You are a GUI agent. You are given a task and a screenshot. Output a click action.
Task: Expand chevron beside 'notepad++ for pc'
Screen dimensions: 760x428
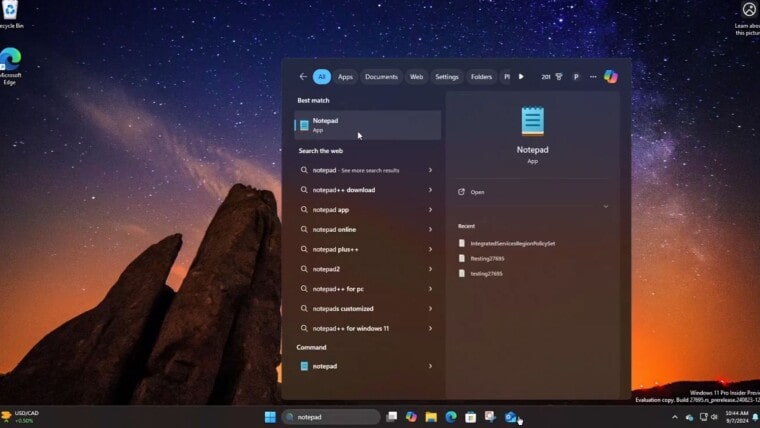pos(430,289)
